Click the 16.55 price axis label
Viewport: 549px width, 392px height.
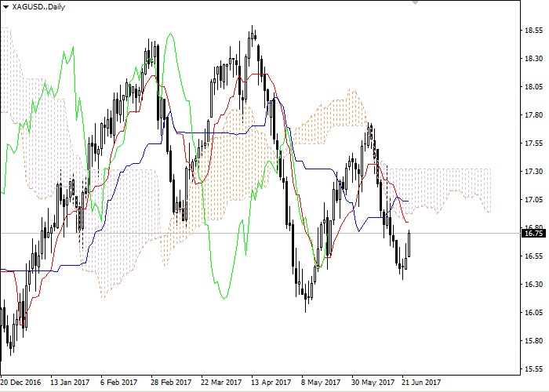click(533, 256)
